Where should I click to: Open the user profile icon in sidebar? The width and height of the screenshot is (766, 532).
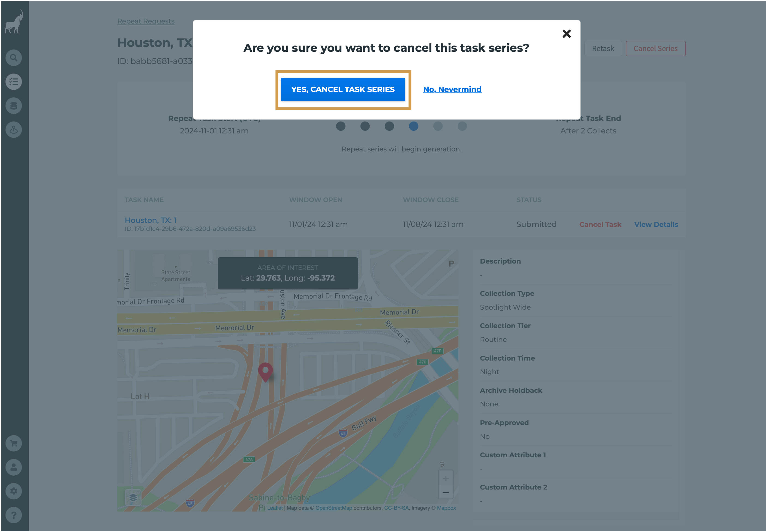14,467
